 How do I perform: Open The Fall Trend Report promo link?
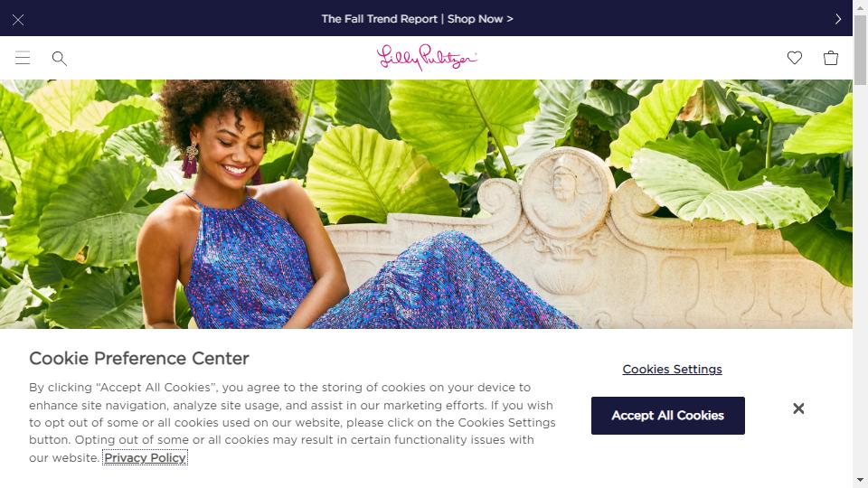point(417,19)
